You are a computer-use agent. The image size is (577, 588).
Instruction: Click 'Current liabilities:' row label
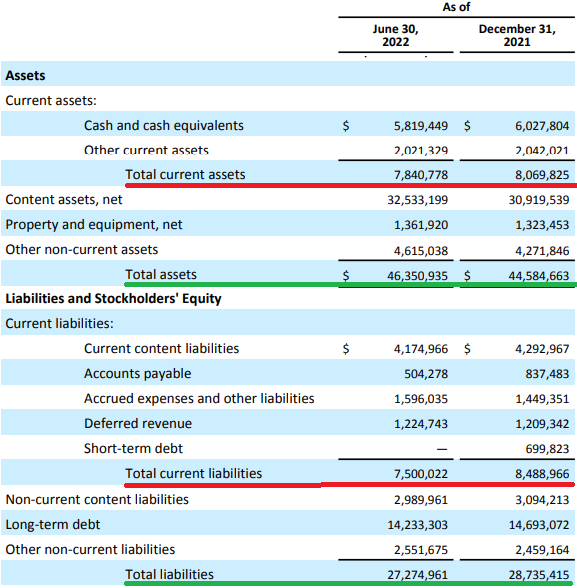(59, 323)
